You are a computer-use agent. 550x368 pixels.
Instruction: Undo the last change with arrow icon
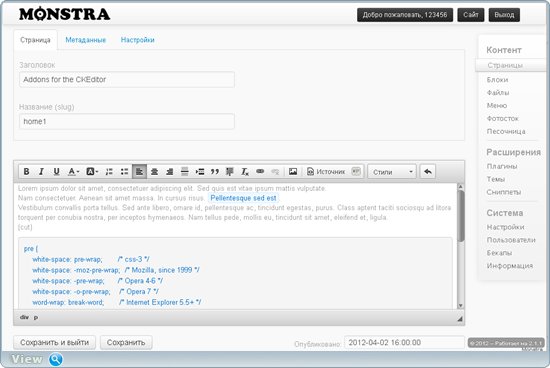[x=428, y=172]
